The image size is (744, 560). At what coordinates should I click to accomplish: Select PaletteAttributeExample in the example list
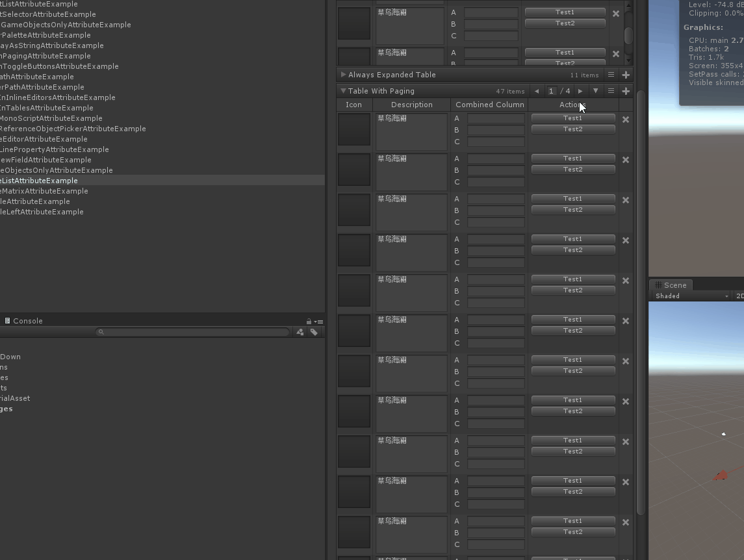tap(45, 35)
